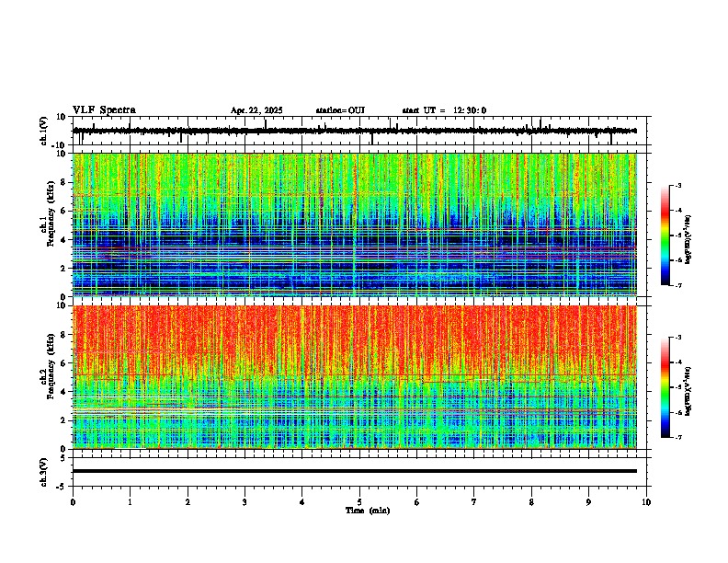Click the time axis tick label "1"

pos(130,502)
